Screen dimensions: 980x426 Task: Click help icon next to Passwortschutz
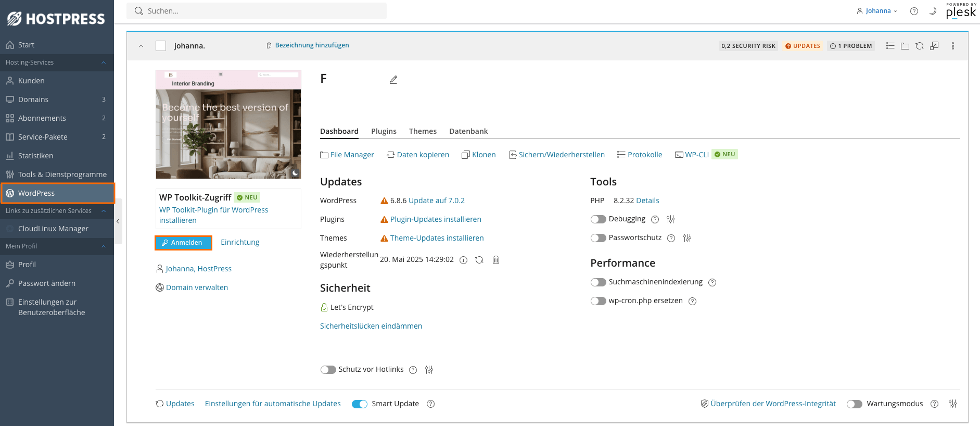point(671,238)
